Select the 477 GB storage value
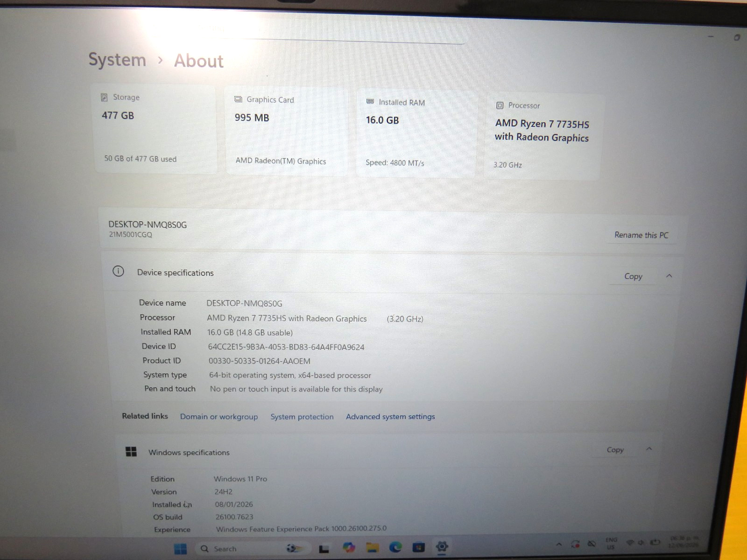747x560 pixels. pos(118,115)
